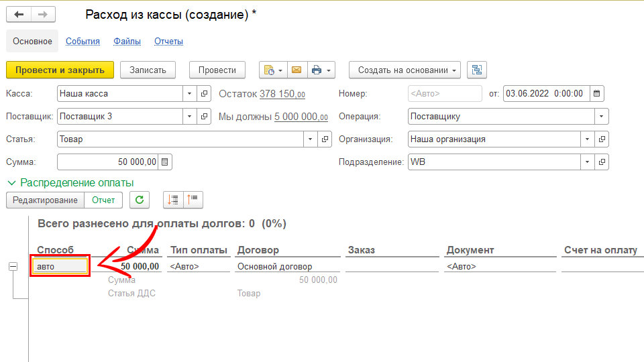Click the document structure icon after Создать на основании
Viewport: 644px width, 362px height.
[x=477, y=70]
